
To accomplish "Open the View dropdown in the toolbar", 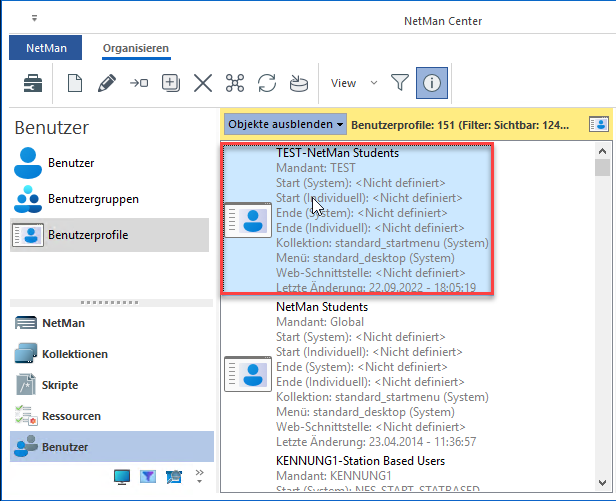I will pyautogui.click(x=354, y=83).
